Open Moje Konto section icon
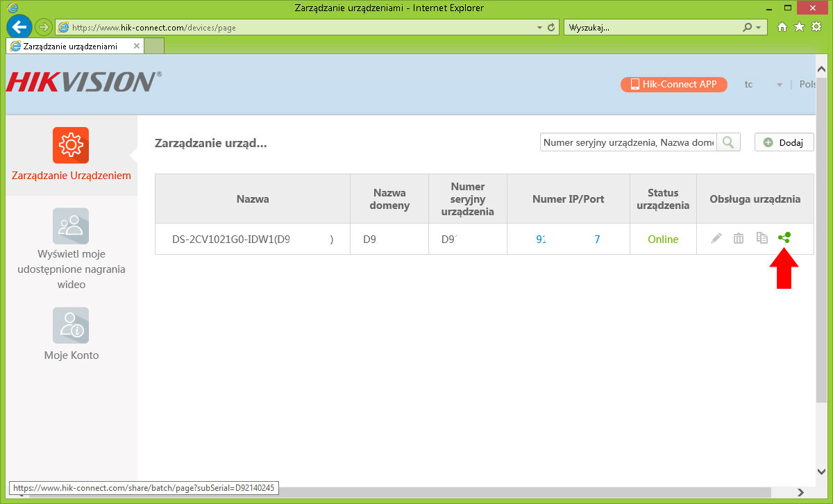This screenshot has width=833, height=504. tap(71, 325)
